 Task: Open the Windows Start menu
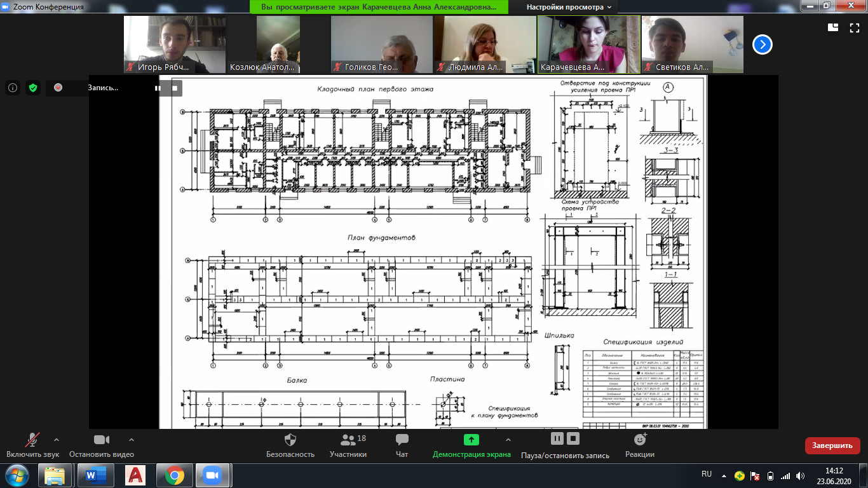[17, 475]
